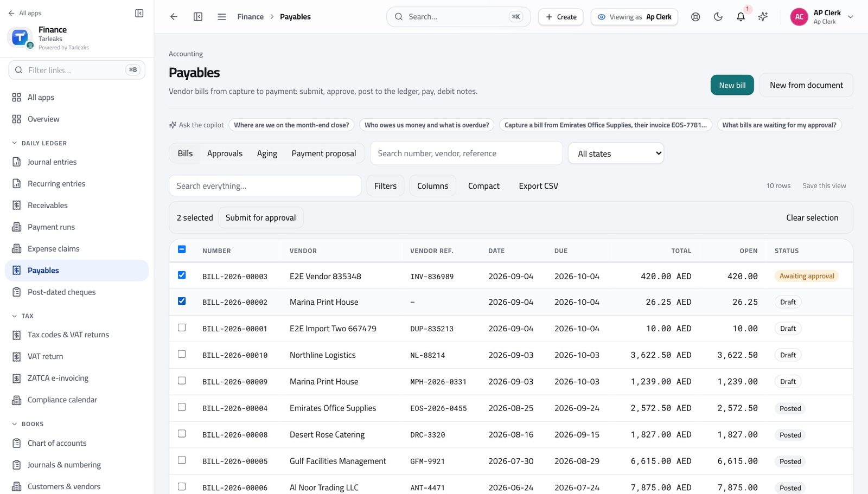Click Save this view

[x=824, y=185]
